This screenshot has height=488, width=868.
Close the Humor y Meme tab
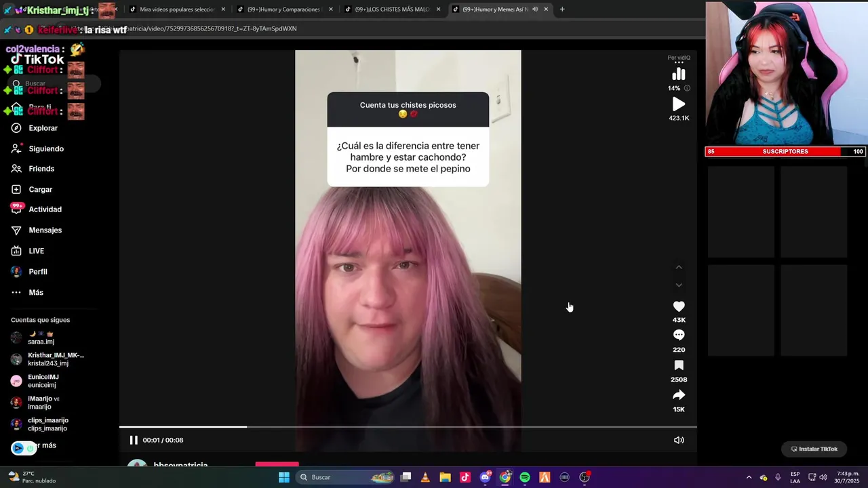pyautogui.click(x=545, y=9)
